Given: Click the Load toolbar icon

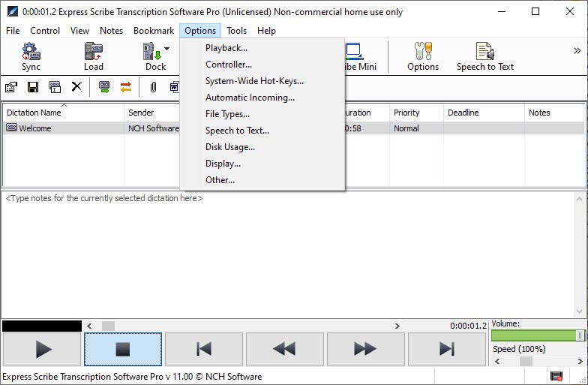Looking at the screenshot, I should pos(93,57).
